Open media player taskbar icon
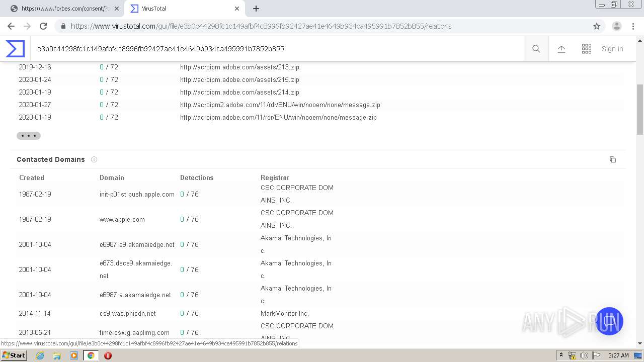The width and height of the screenshot is (644, 362). [74, 355]
